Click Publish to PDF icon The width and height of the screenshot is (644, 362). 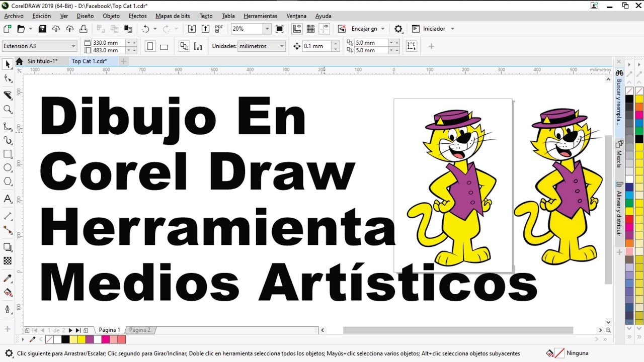[x=219, y=29]
